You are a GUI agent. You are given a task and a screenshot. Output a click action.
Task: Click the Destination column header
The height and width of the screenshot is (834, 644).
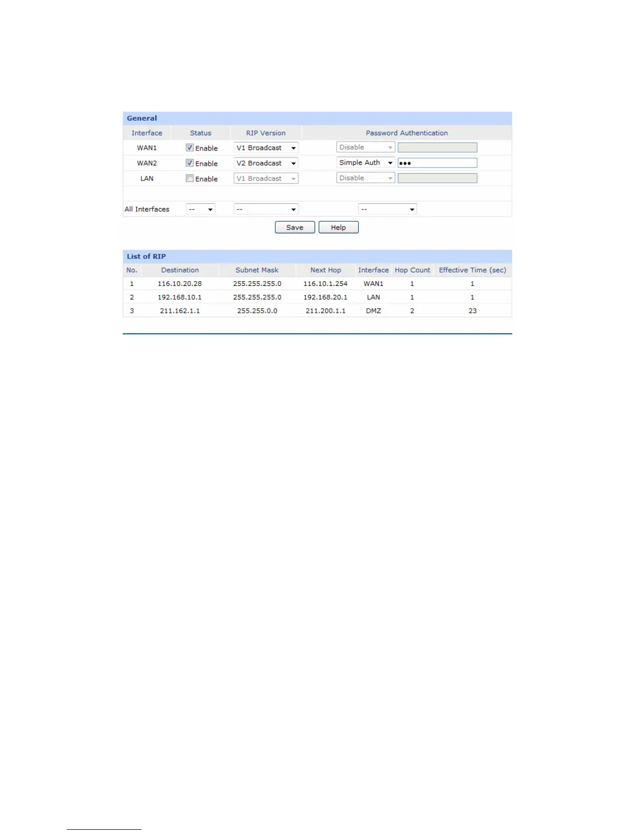(180, 270)
